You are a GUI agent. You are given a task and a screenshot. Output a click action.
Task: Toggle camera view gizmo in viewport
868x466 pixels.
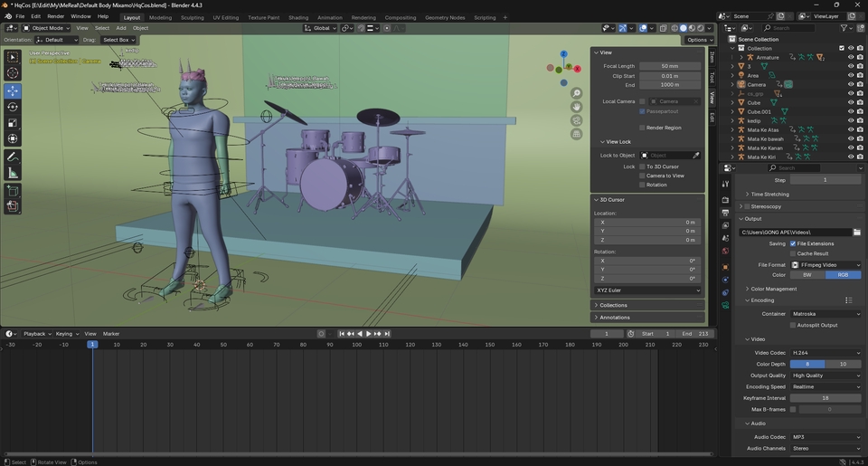pyautogui.click(x=576, y=120)
